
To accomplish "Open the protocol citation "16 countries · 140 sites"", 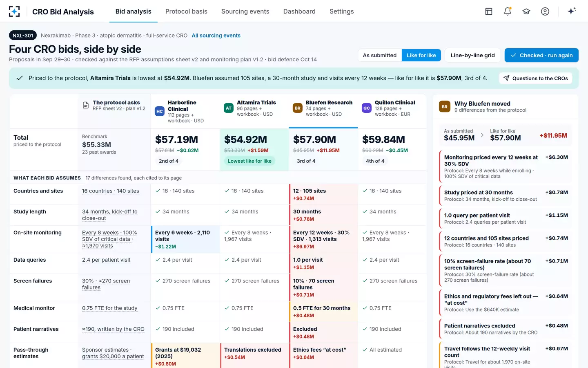I will [111, 191].
